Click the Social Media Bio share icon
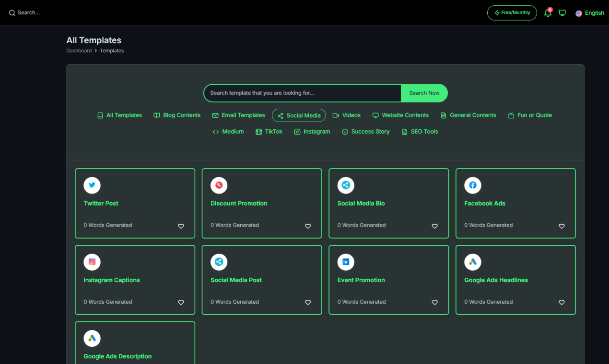 coord(346,185)
